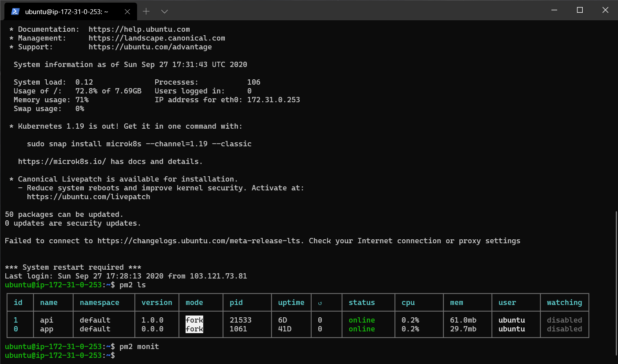Click the 'status' column header
618x364 pixels.
tap(362, 303)
